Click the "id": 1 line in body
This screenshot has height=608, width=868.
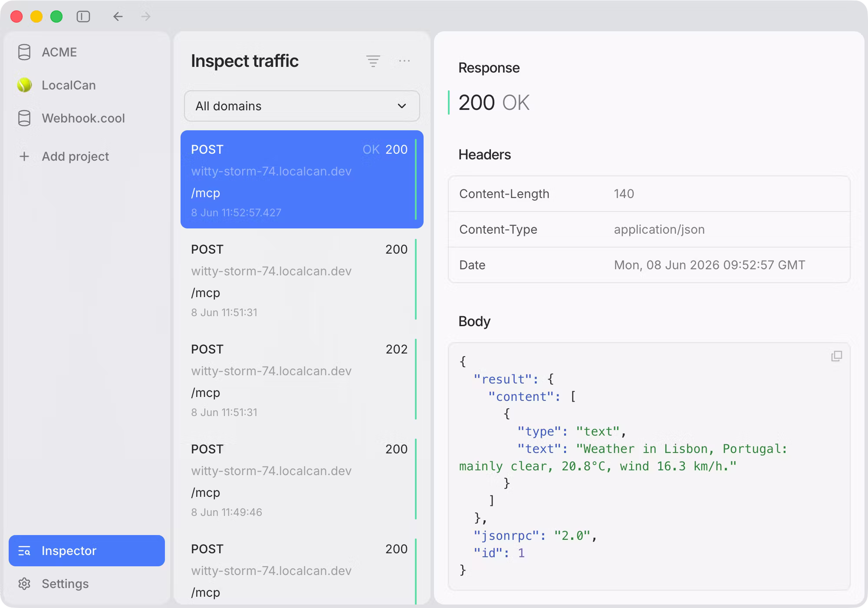499,553
